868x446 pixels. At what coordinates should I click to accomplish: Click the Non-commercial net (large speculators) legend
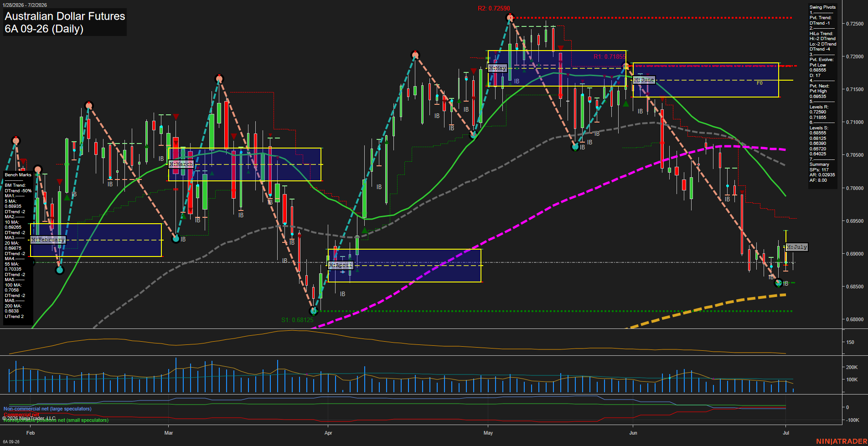pos(47,409)
